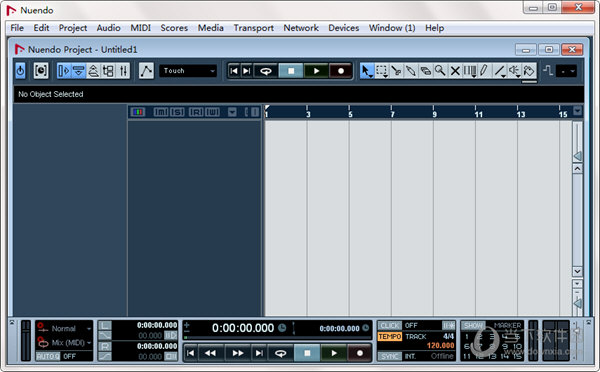Screen dimensions: 600x372
Task: Click the toolbar Record button
Action: click(x=341, y=71)
